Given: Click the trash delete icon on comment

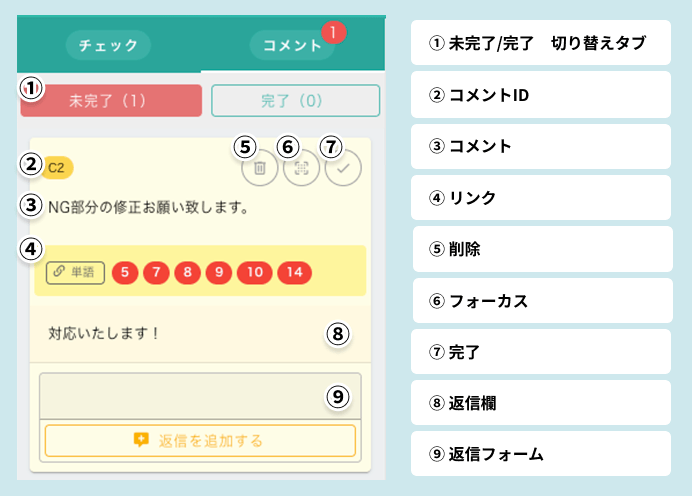Looking at the screenshot, I should 259,169.
